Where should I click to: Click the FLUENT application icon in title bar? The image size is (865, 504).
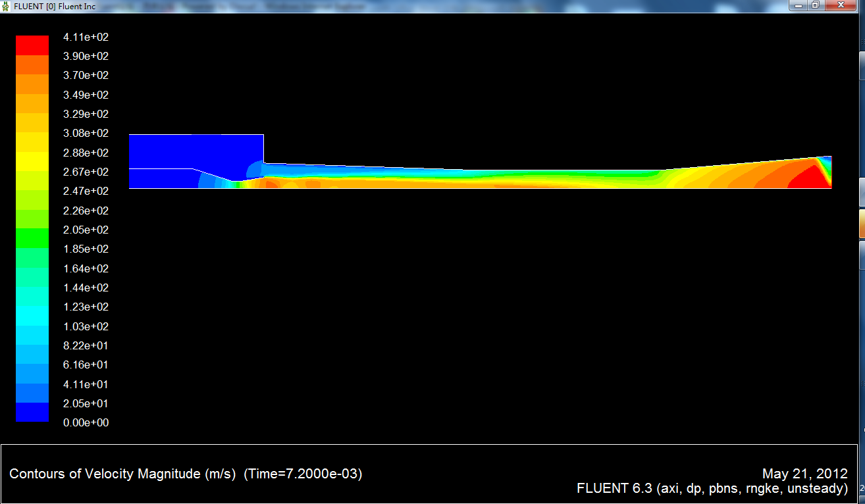pyautogui.click(x=6, y=5)
